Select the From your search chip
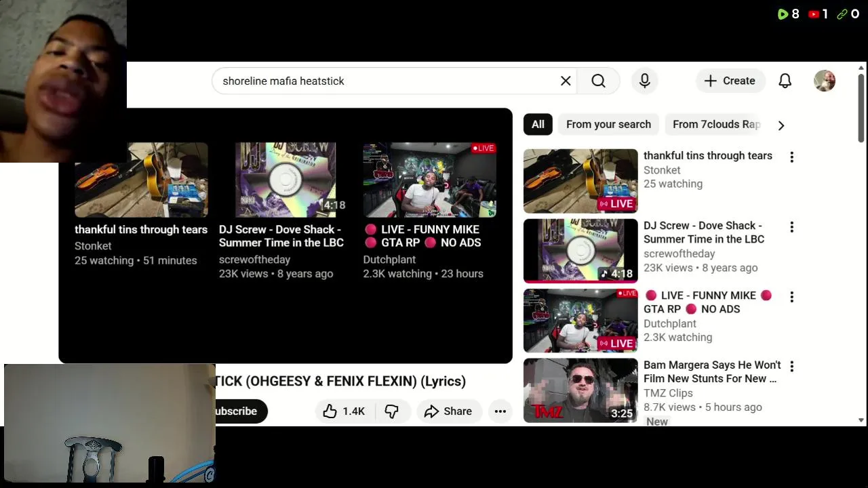The width and height of the screenshot is (868, 488). click(608, 124)
